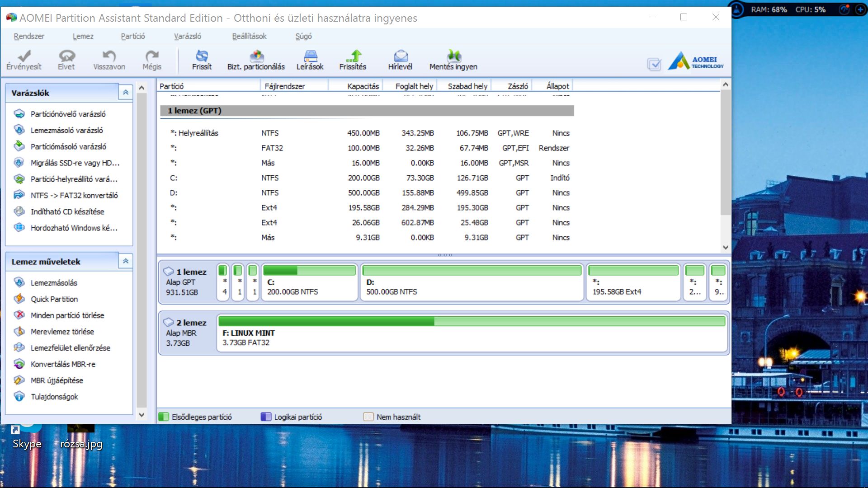The width and height of the screenshot is (868, 488).
Task: Click the checkmark icon beside the AOMEI logo
Action: (654, 64)
